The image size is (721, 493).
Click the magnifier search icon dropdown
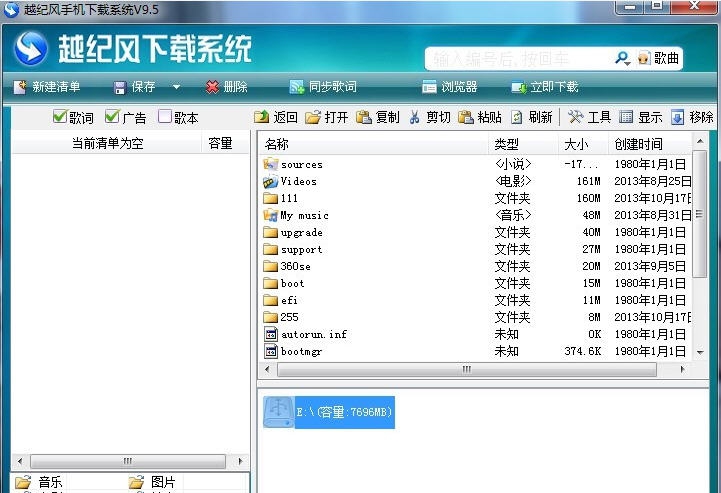pyautogui.click(x=623, y=58)
